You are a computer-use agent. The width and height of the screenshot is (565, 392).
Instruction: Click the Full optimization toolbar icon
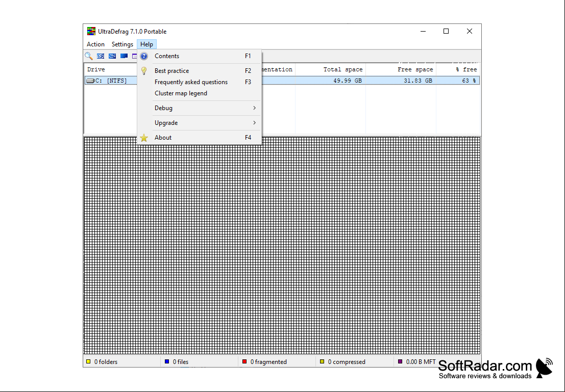(x=124, y=56)
